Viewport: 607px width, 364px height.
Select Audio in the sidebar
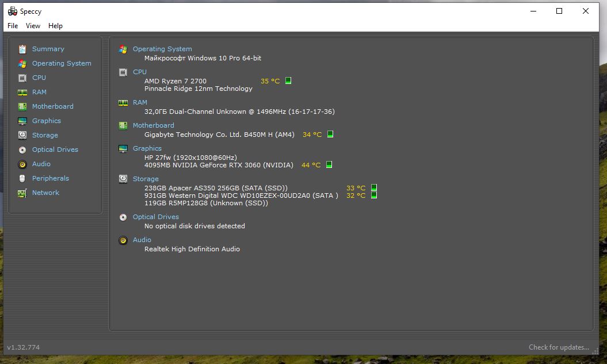click(41, 164)
